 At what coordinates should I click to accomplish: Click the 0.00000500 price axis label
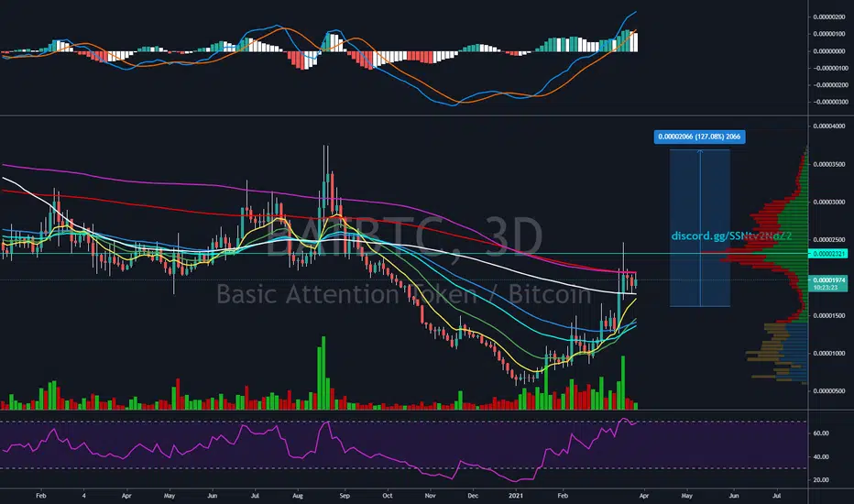[x=829, y=390]
